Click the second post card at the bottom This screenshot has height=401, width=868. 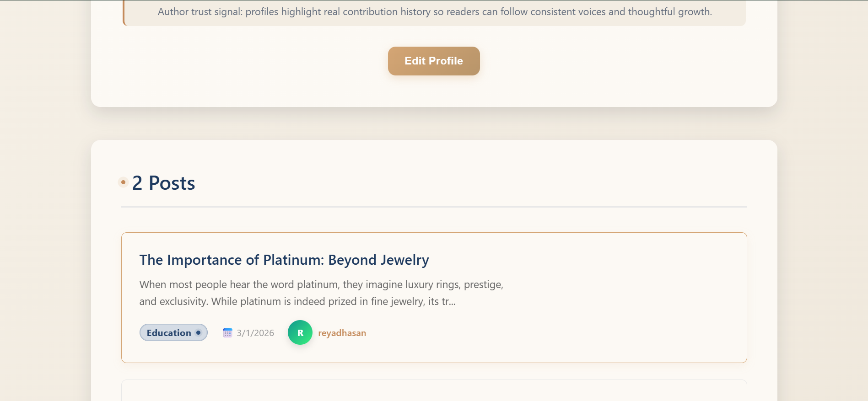click(434, 391)
